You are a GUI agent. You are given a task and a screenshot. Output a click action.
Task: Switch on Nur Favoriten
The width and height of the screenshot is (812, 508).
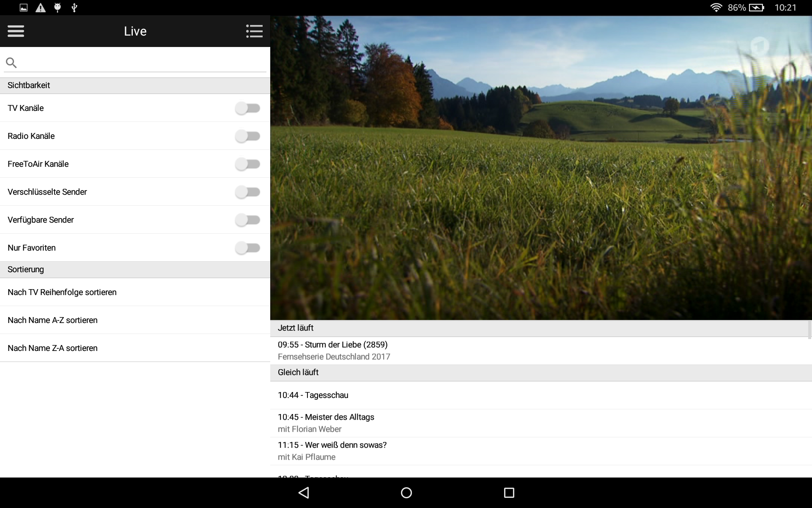point(248,248)
